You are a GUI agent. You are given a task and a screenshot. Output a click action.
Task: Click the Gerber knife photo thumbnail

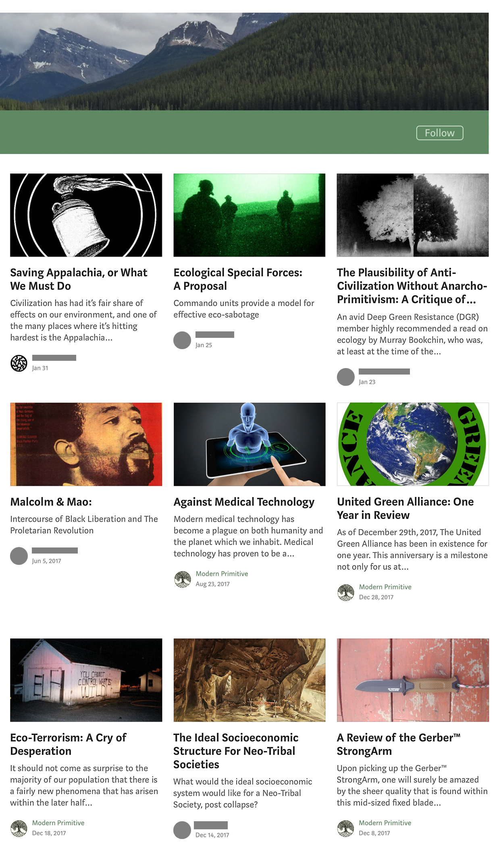(413, 680)
